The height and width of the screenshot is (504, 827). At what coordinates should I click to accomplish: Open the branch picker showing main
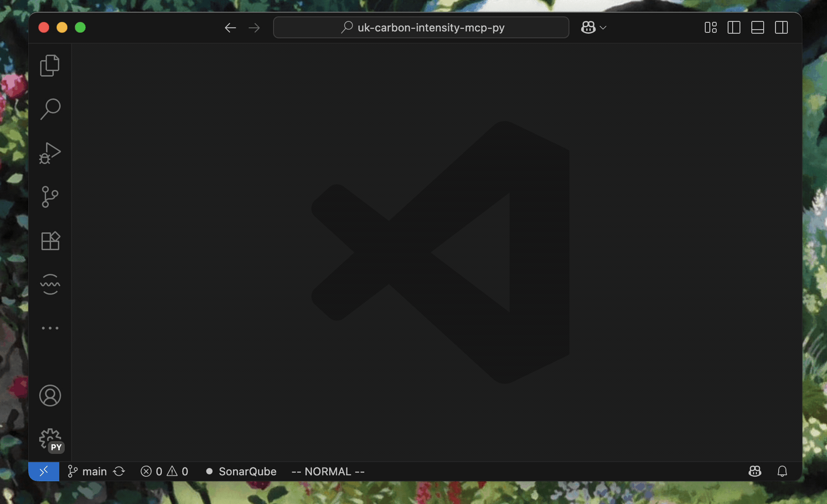coord(87,471)
